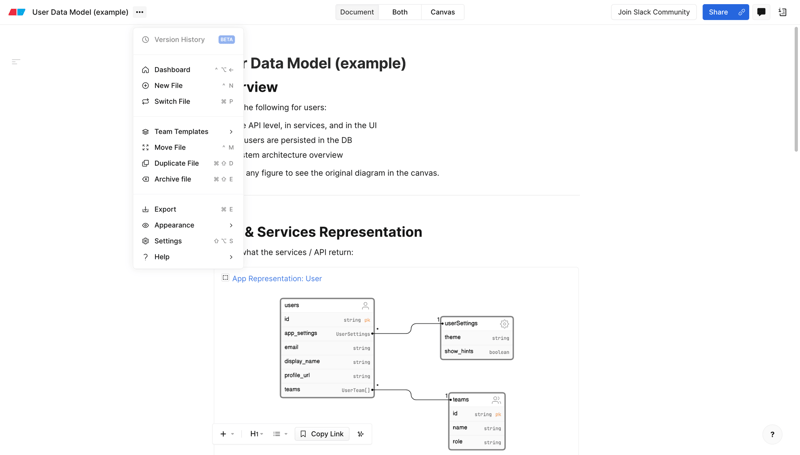Expand the Team Templates submenu arrow

tap(231, 132)
